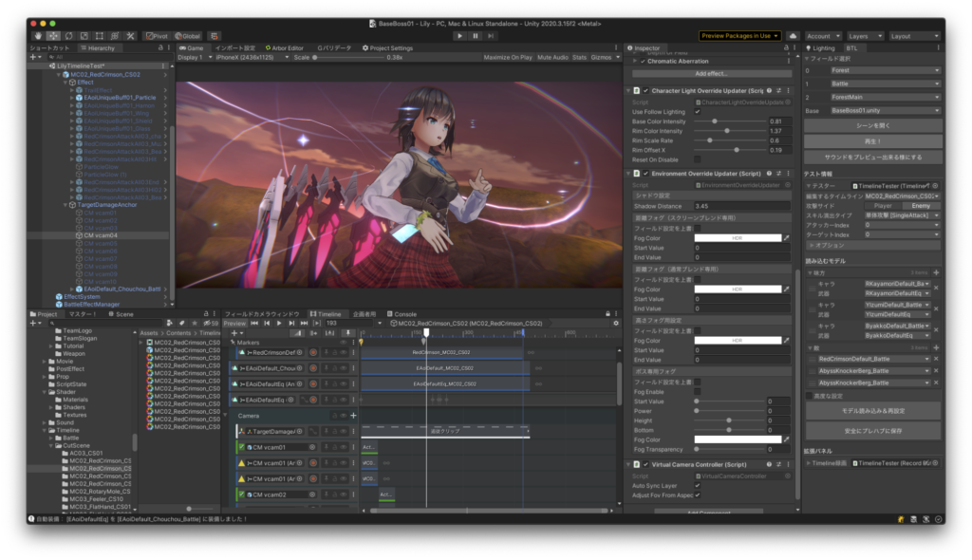Open presets icon for Environment Override Updater
The image size is (972, 560).
click(x=778, y=174)
